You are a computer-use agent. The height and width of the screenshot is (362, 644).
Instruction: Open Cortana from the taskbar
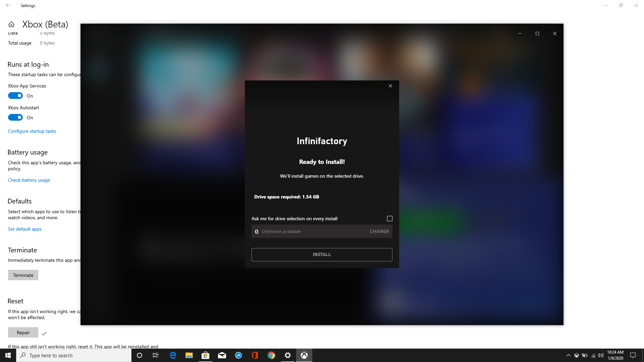click(x=140, y=355)
